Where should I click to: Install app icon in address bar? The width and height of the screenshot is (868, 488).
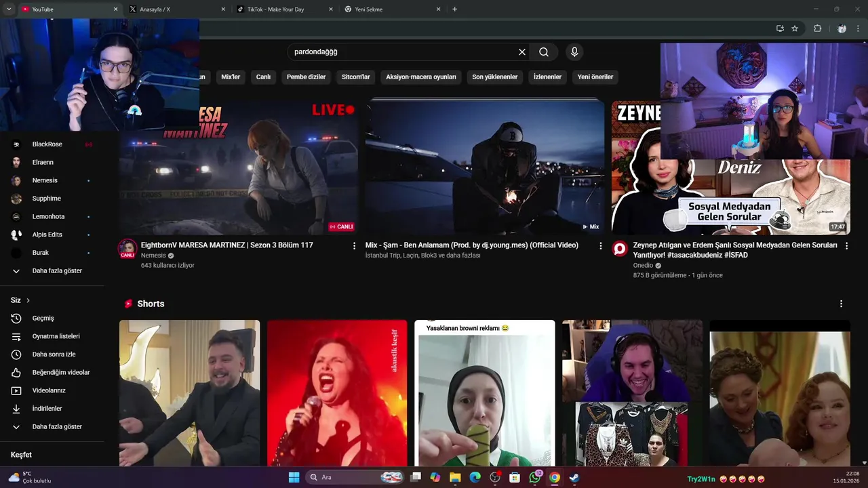[x=780, y=28]
